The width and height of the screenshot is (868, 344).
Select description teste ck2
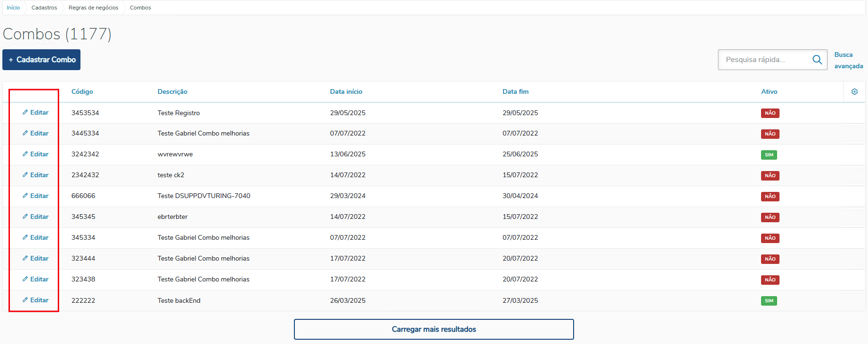171,175
